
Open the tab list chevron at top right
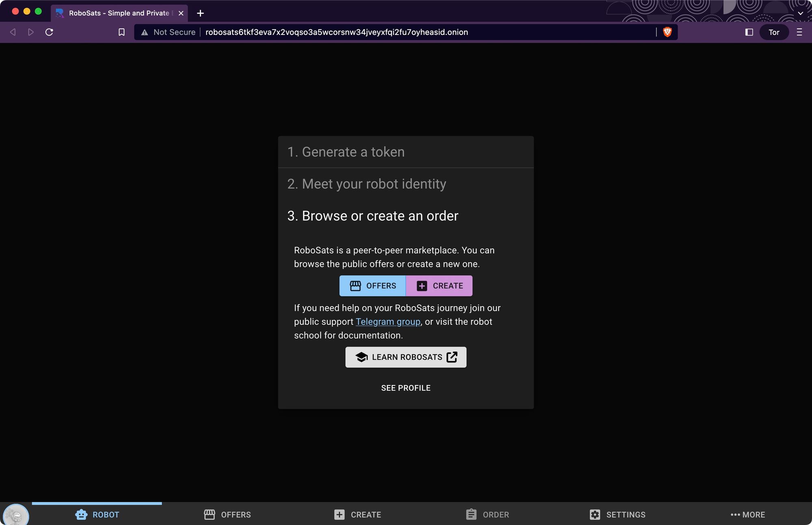pyautogui.click(x=801, y=13)
